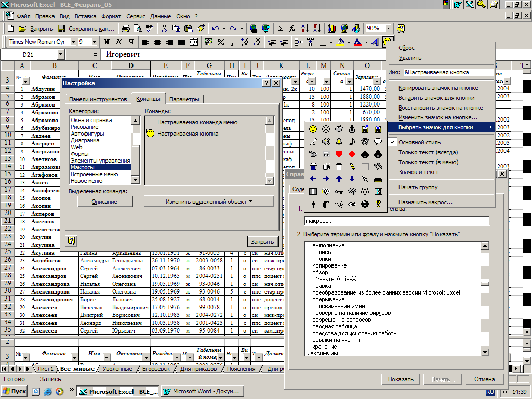Click the Print toolbar icon
The width and height of the screenshot is (532, 399).
pos(126,29)
